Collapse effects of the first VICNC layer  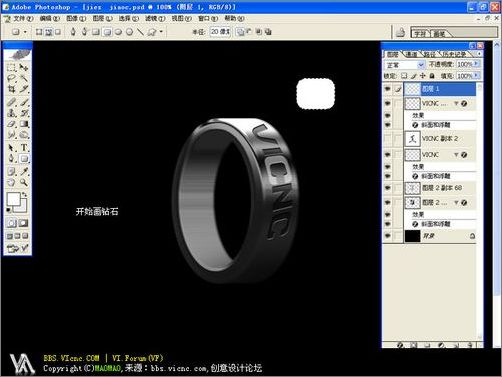pos(456,104)
